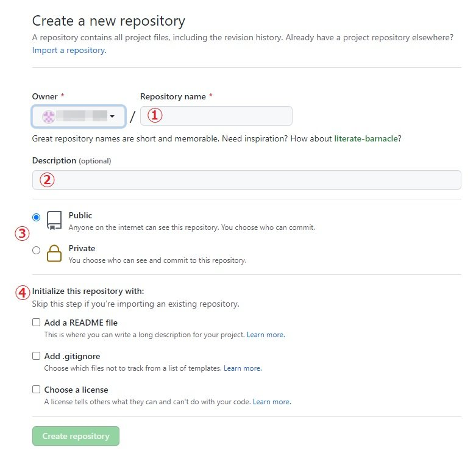Enable the Add a README file checkbox

tap(37, 323)
